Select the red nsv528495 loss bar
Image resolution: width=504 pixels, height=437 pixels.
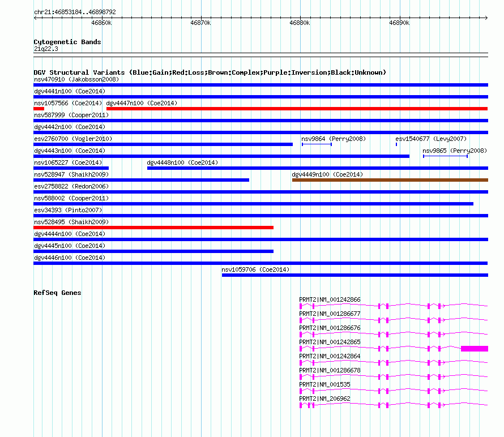point(153,228)
